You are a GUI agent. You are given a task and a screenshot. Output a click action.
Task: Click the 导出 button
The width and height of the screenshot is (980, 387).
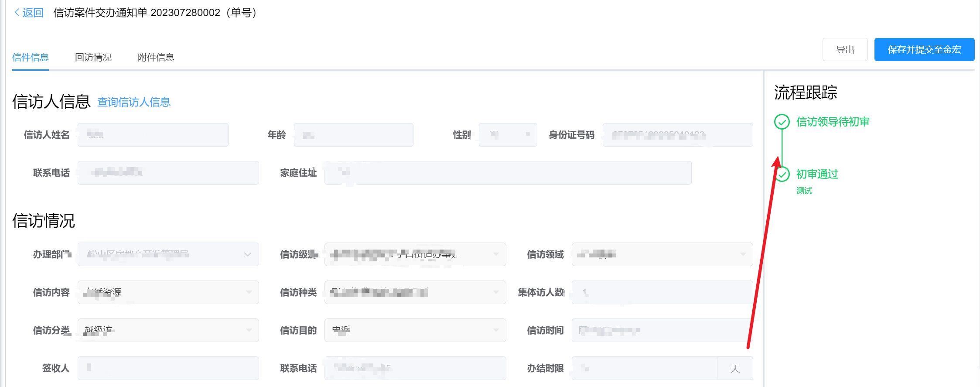pyautogui.click(x=844, y=50)
